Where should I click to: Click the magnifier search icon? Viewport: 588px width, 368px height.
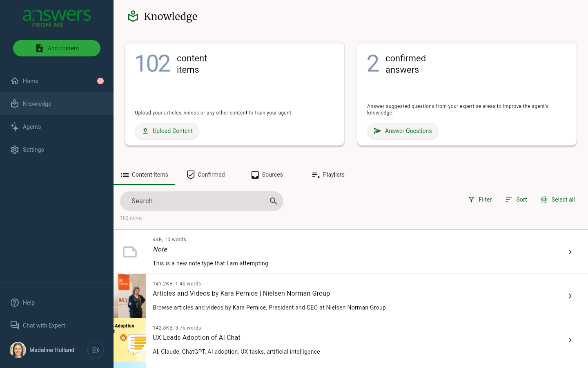pyautogui.click(x=274, y=201)
